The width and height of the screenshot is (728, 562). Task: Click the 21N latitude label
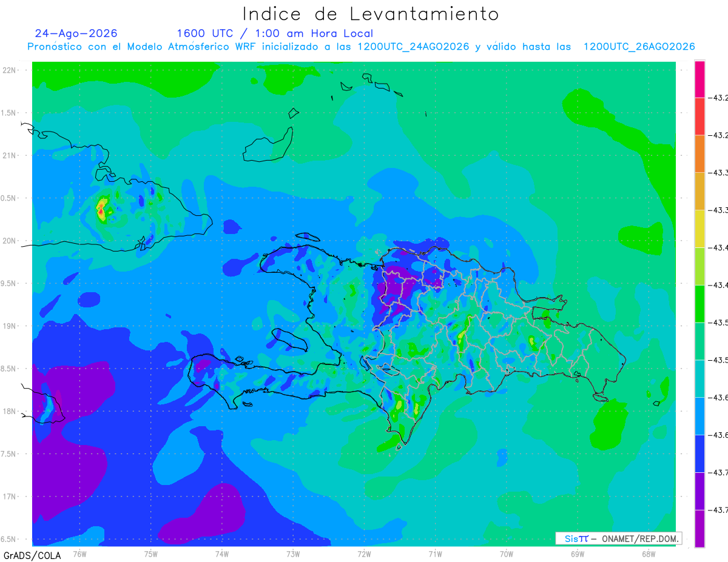pos(10,155)
